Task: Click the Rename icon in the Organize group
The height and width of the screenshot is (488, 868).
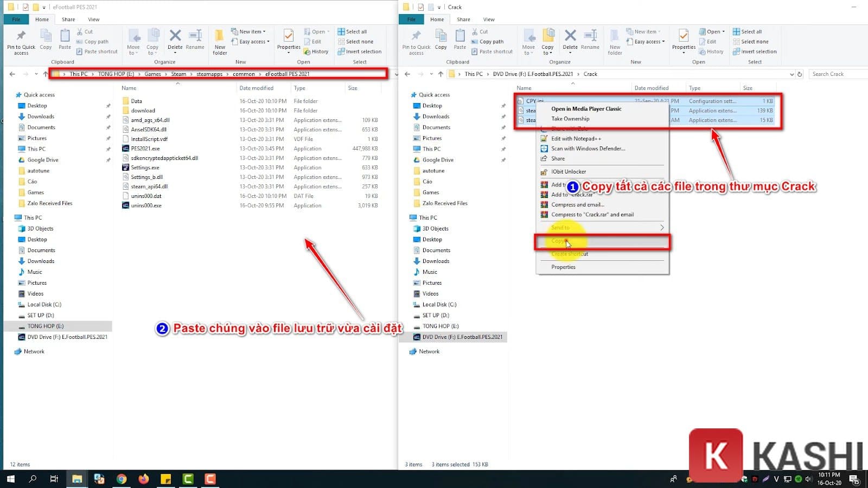Action: (195, 41)
